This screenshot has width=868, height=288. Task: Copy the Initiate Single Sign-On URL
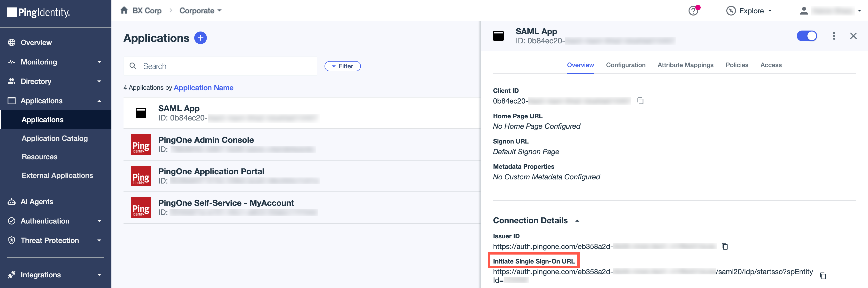823,276
